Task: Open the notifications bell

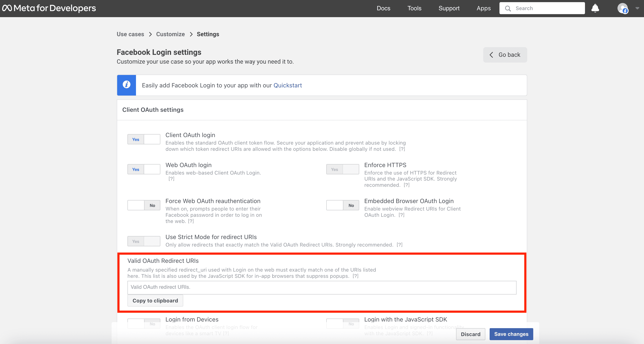Action: pyautogui.click(x=595, y=8)
